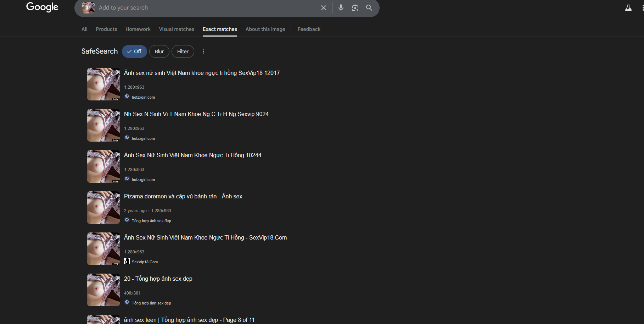Screen dimensions: 644x324
Task: Click the Feedback link
Action: click(309, 29)
